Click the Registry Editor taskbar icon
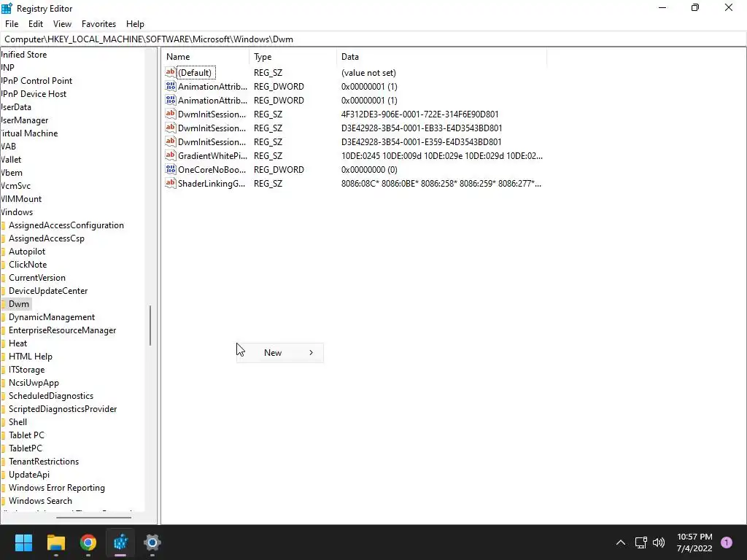This screenshot has width=747, height=560. (x=120, y=542)
